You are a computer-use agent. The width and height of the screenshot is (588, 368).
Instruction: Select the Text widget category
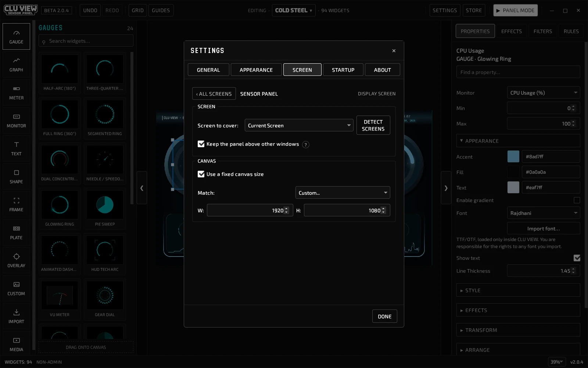click(16, 148)
